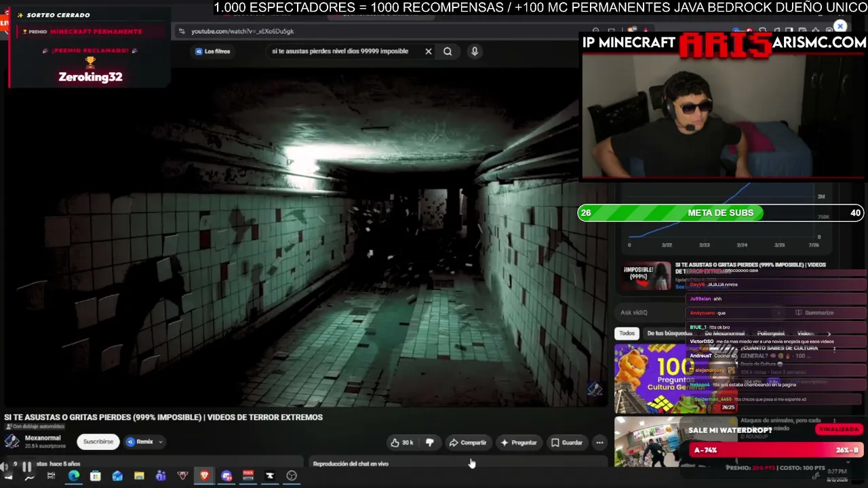Screen dimensions: 868x488
Task: Share the video via Compartir
Action: click(468, 443)
